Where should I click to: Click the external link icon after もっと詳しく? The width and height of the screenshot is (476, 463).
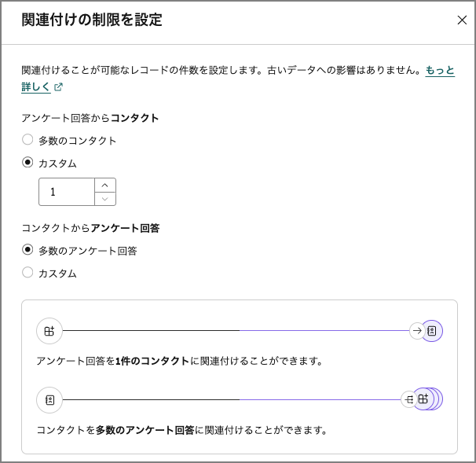58,87
